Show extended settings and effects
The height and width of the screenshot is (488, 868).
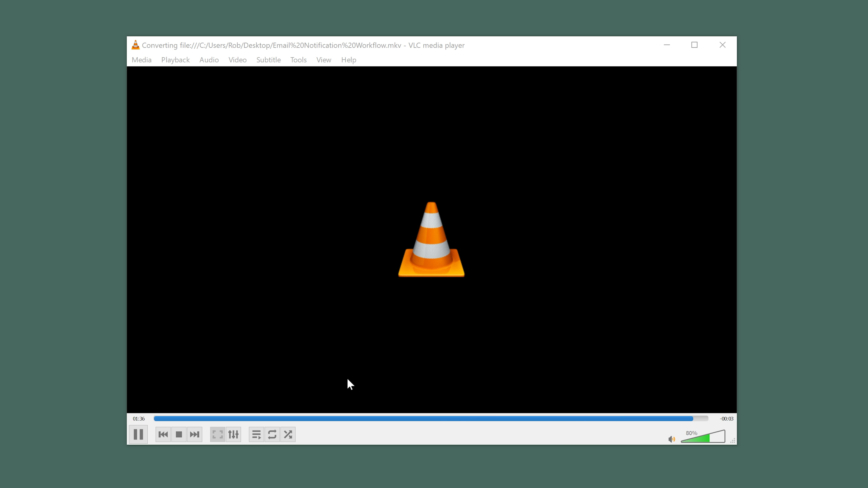pos(234,434)
